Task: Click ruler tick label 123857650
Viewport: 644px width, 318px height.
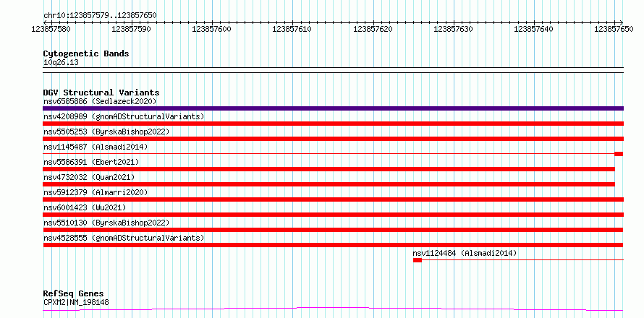Action: coord(614,29)
